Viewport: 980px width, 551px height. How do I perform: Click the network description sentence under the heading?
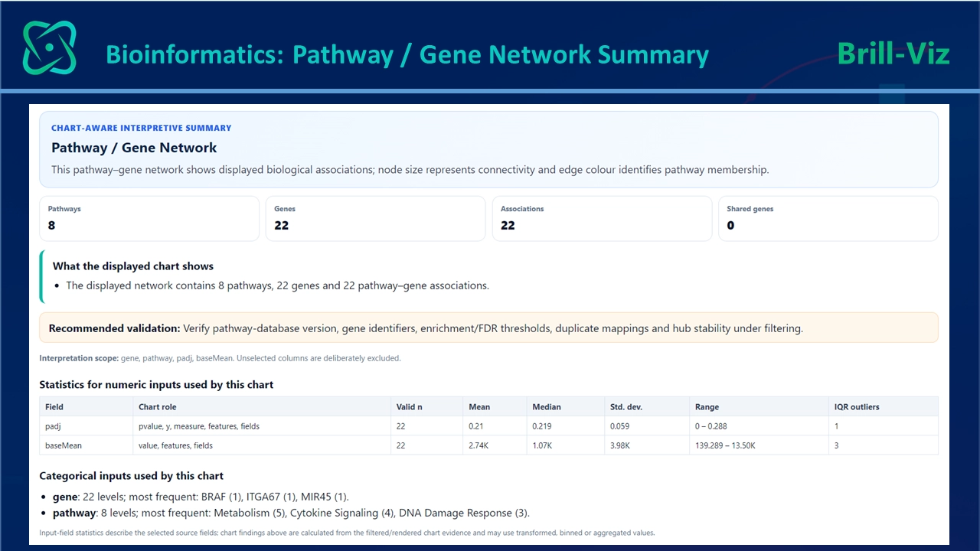point(410,170)
